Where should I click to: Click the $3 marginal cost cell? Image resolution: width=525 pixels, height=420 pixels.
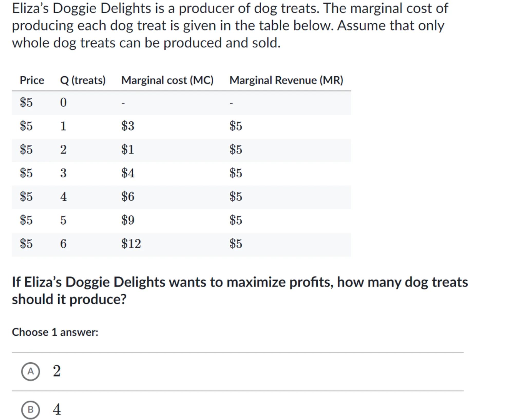pyautogui.click(x=128, y=126)
